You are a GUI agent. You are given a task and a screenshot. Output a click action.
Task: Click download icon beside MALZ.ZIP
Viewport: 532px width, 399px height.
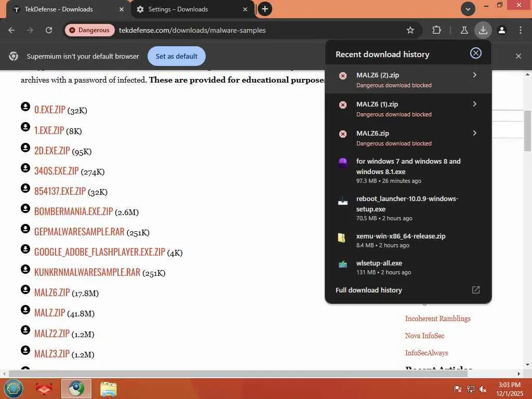[25, 310]
